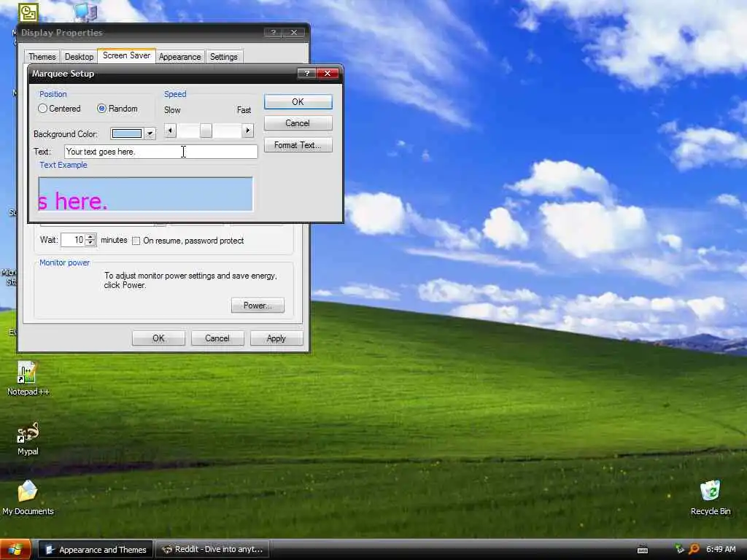Viewport: 747px width, 560px height.
Task: Toggle On resume, password protect checkbox
Action: coord(136,241)
